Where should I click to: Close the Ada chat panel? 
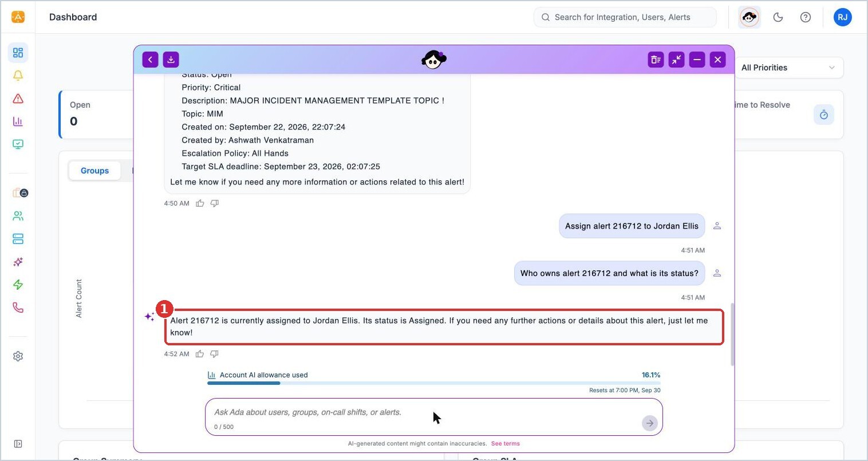[717, 60]
